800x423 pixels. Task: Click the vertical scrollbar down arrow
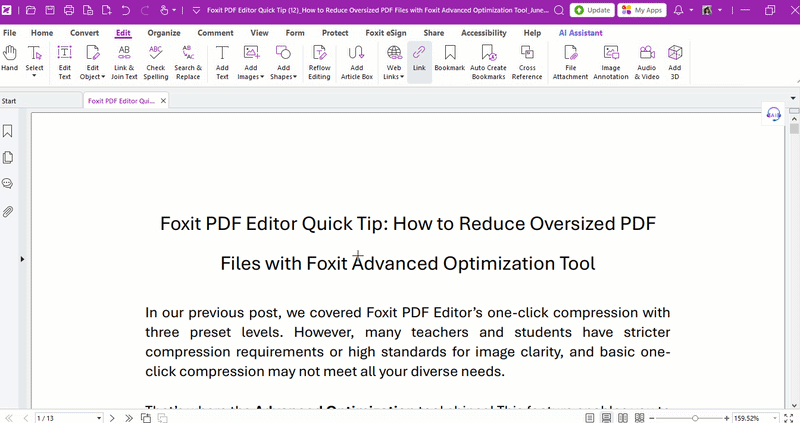coord(794,406)
